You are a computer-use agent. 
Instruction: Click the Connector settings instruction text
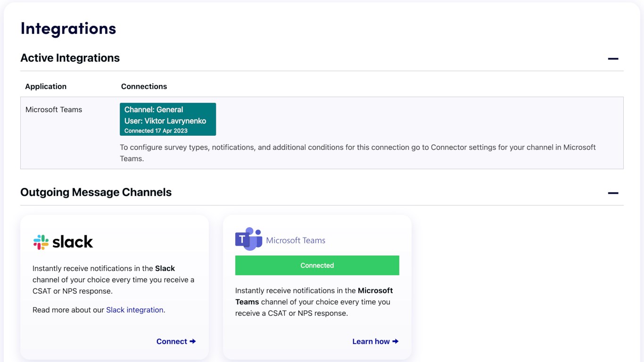pos(357,153)
